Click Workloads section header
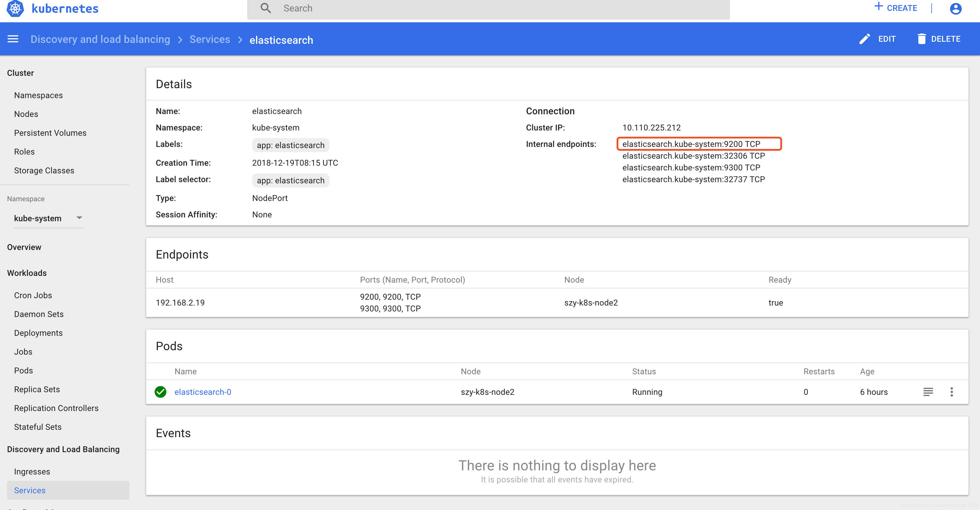The image size is (980, 510). (27, 273)
